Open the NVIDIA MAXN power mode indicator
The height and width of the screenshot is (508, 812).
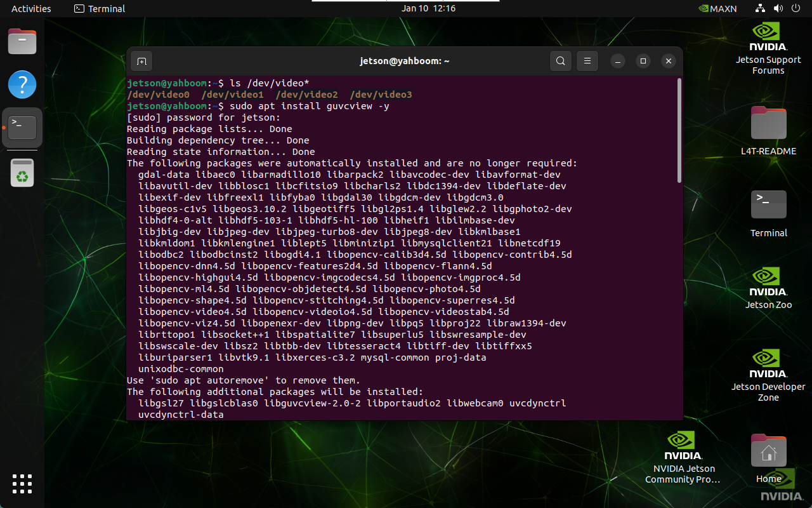pyautogui.click(x=717, y=8)
